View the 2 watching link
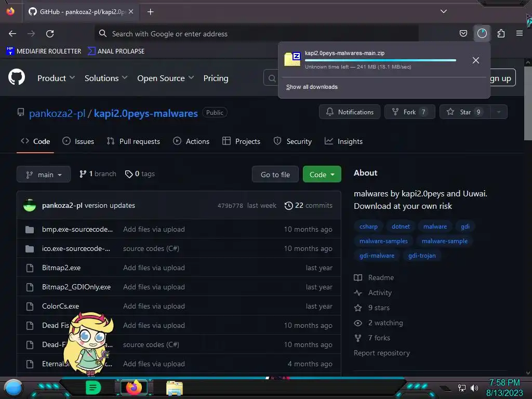This screenshot has width=532, height=399. [x=378, y=323]
